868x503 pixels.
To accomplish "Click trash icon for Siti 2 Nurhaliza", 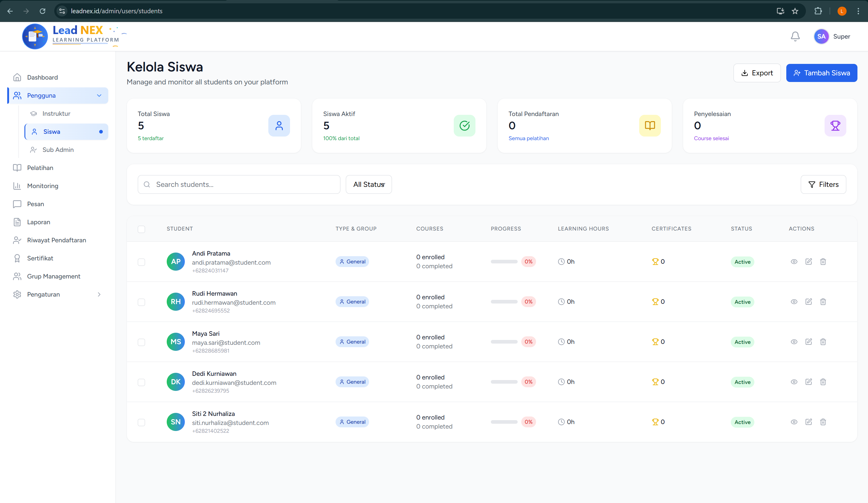I will (823, 422).
